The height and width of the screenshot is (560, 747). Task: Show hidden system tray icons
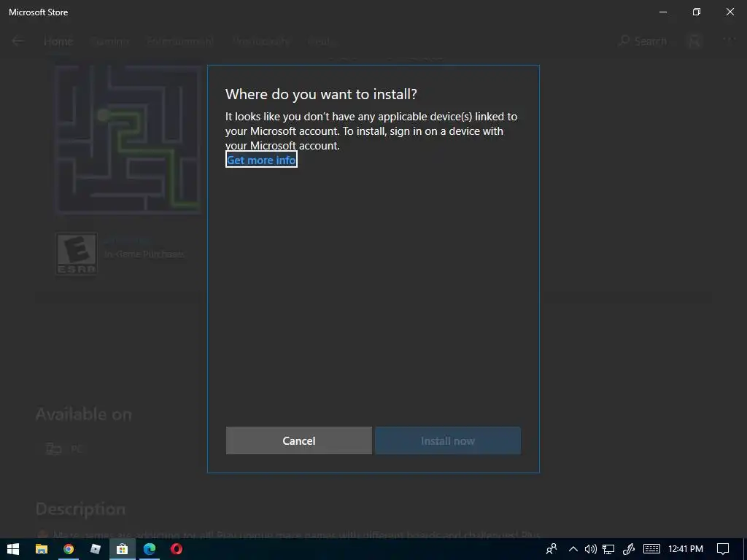point(573,549)
